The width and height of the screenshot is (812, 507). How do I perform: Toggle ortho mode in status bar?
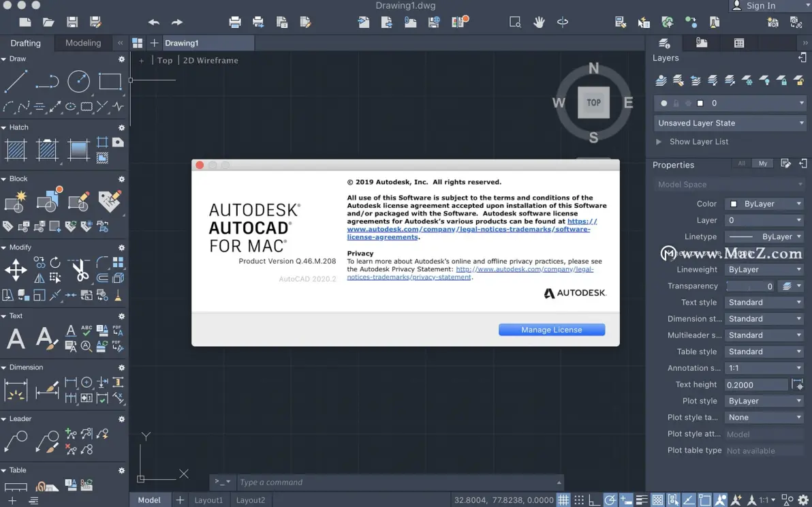pos(595,500)
